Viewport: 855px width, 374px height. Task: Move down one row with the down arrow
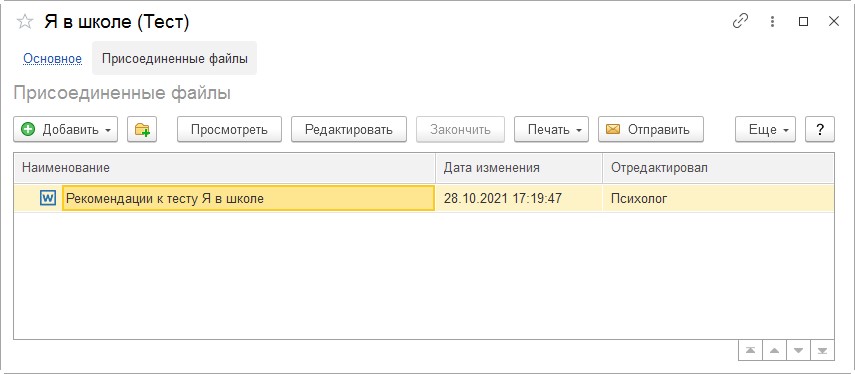[x=798, y=350]
